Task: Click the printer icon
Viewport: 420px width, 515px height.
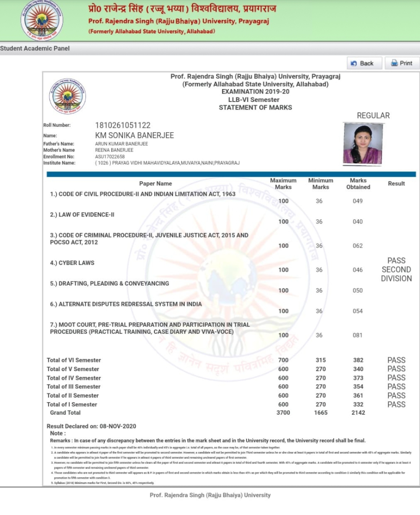Action: click(394, 63)
